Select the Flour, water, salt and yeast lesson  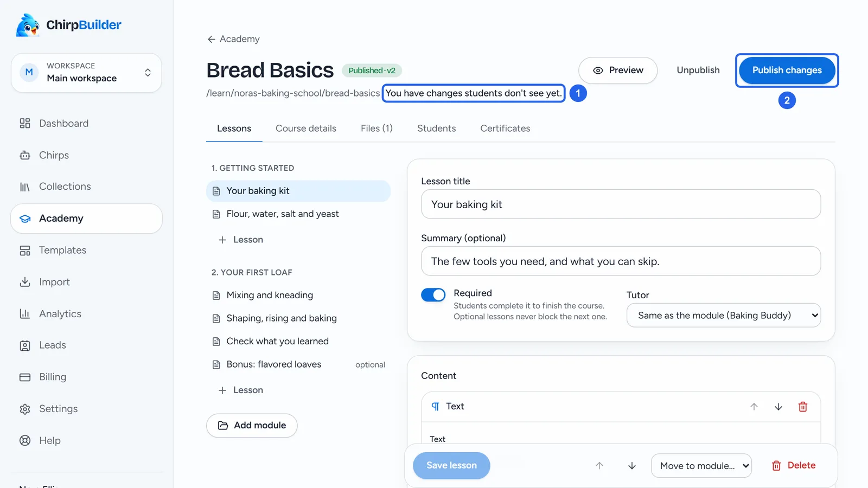coord(298,214)
